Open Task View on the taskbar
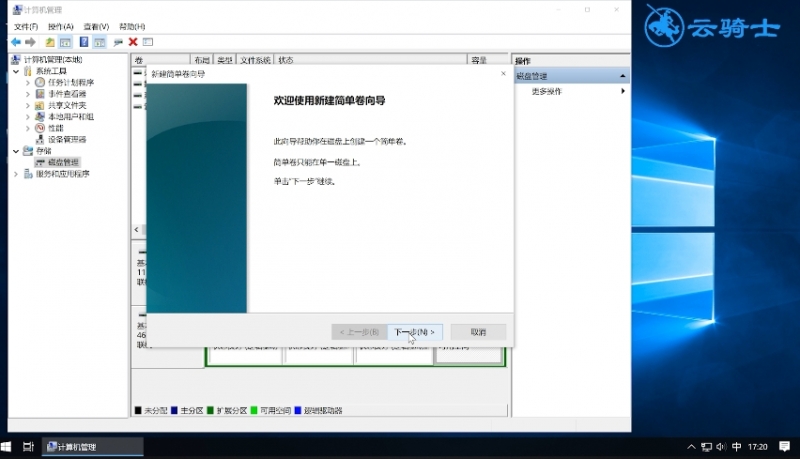The height and width of the screenshot is (459, 800). click(x=28, y=447)
